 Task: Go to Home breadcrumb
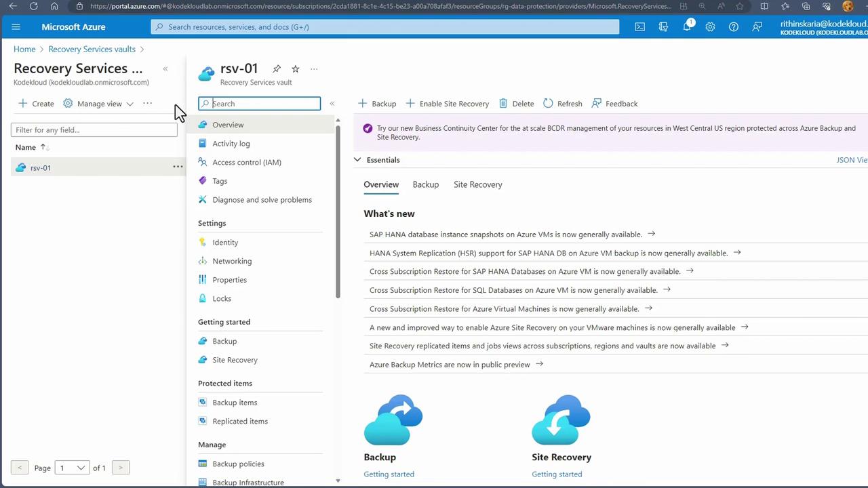[x=24, y=49]
